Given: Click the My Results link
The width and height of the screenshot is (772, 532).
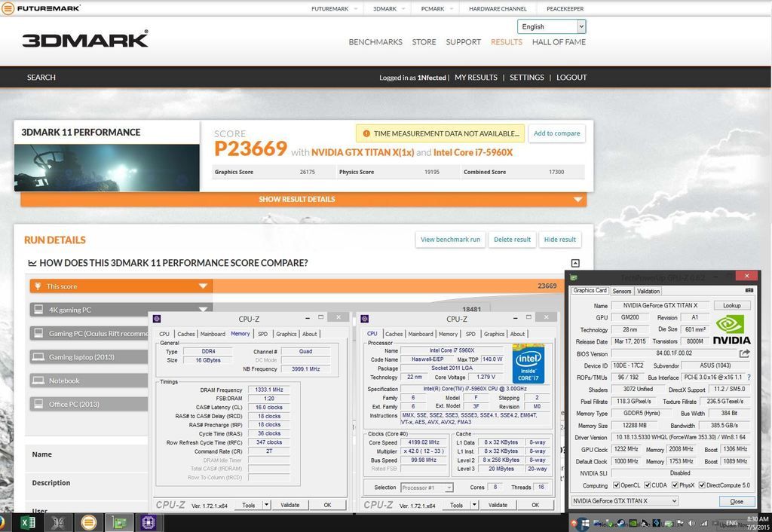Looking at the screenshot, I should pos(476,78).
